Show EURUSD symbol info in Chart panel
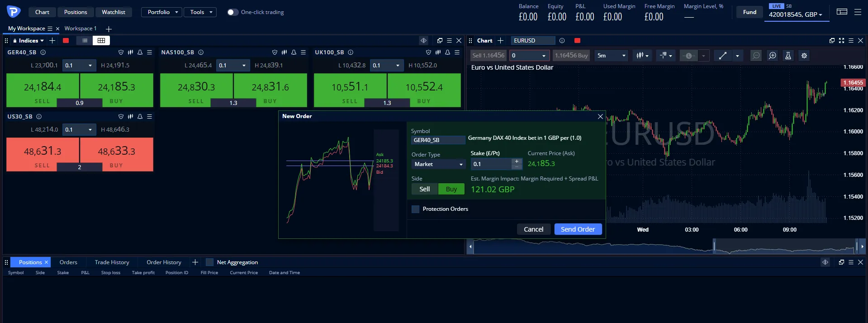This screenshot has width=868, height=323. [562, 41]
